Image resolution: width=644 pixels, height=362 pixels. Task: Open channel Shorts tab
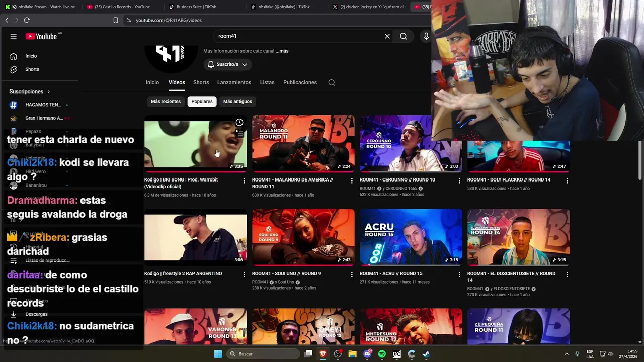pyautogui.click(x=201, y=82)
